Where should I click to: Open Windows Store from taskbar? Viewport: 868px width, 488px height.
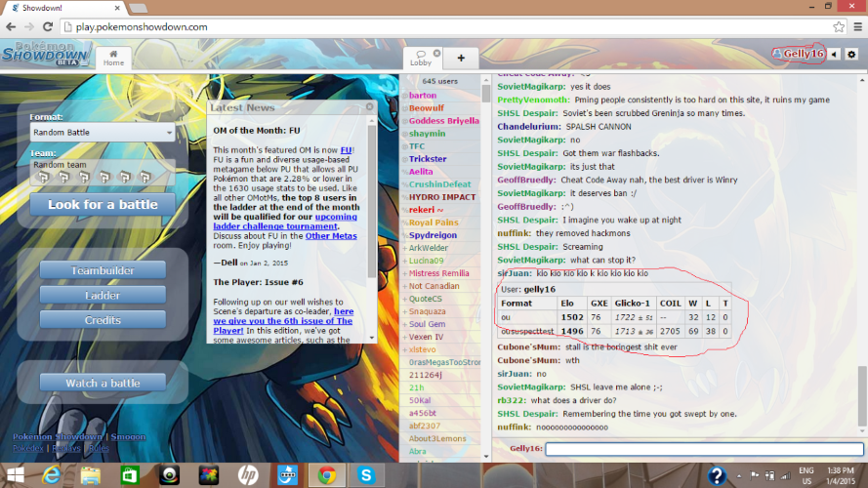pyautogui.click(x=129, y=475)
